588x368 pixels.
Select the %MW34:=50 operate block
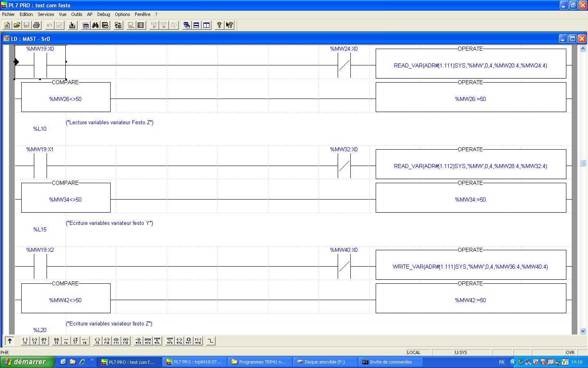click(471, 197)
